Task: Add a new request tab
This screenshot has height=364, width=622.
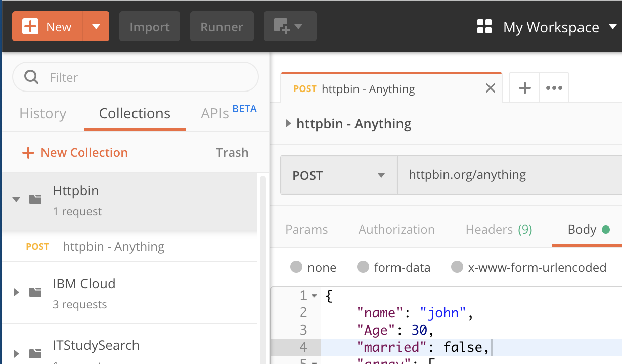Action: pyautogui.click(x=525, y=88)
